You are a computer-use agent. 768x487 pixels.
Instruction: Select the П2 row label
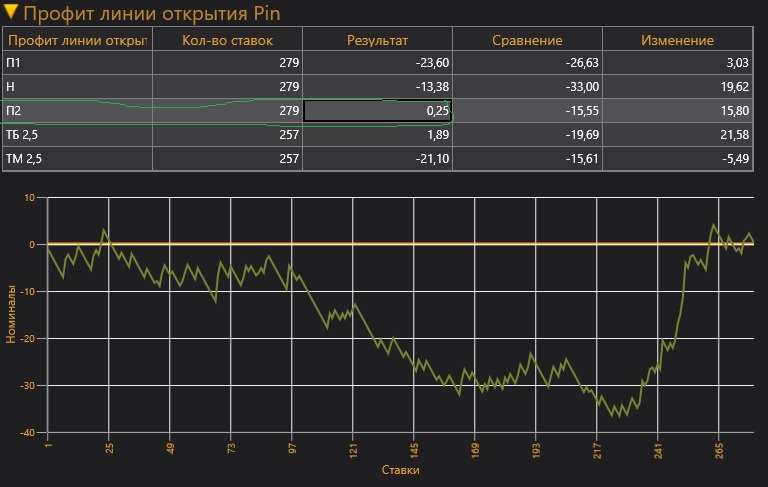click(14, 110)
